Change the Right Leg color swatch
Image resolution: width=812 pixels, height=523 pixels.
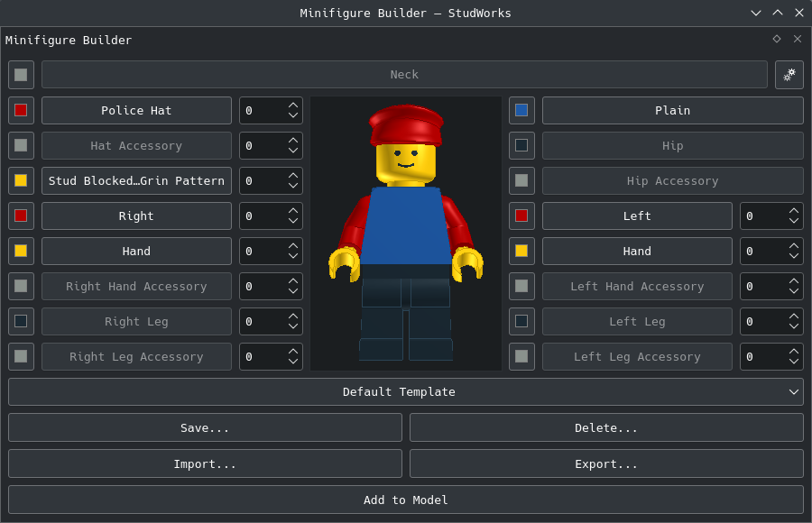[22, 322]
